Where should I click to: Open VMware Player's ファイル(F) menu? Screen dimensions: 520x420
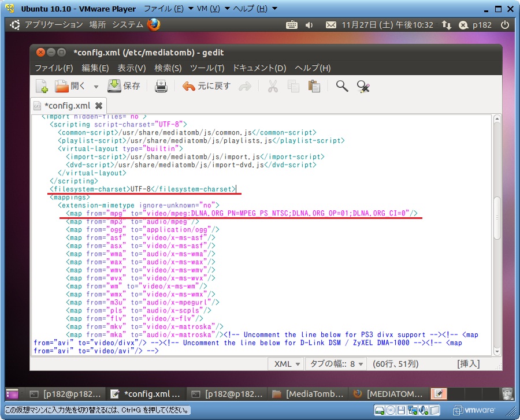click(x=169, y=9)
